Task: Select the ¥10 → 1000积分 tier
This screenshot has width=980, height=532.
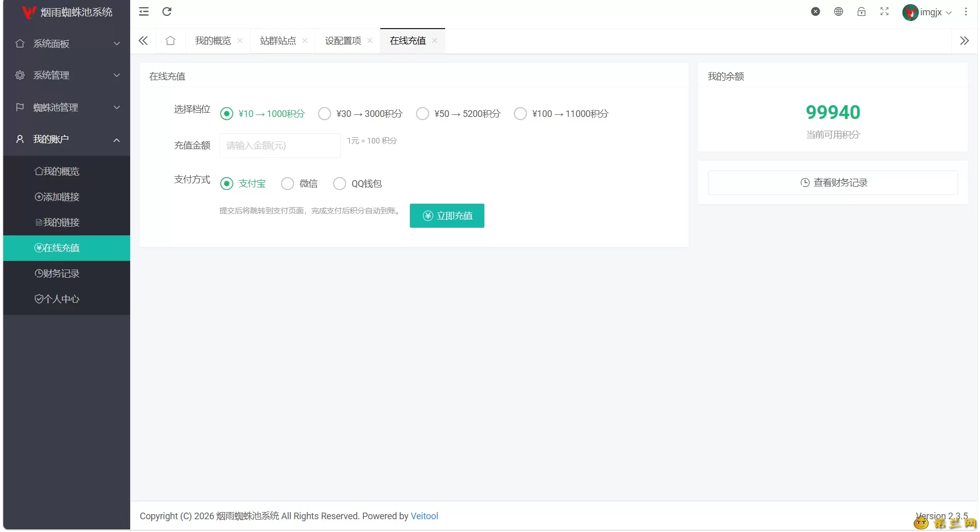Action: pyautogui.click(x=262, y=114)
